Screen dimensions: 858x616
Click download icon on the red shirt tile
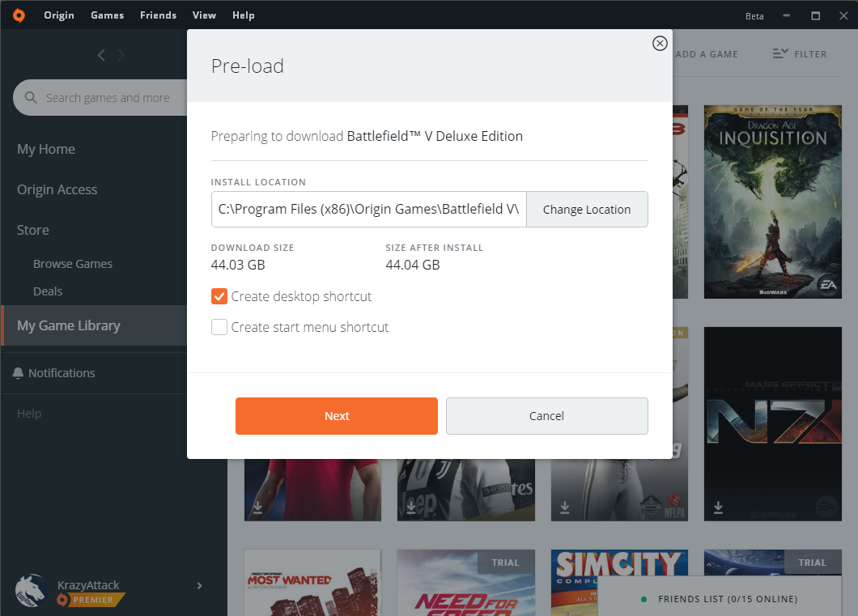[x=257, y=508]
